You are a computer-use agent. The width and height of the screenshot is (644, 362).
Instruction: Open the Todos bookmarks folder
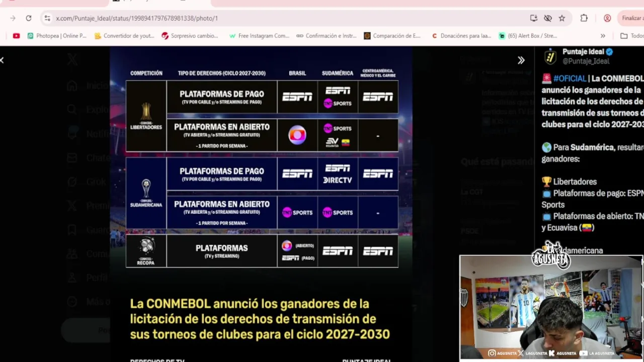(632, 36)
